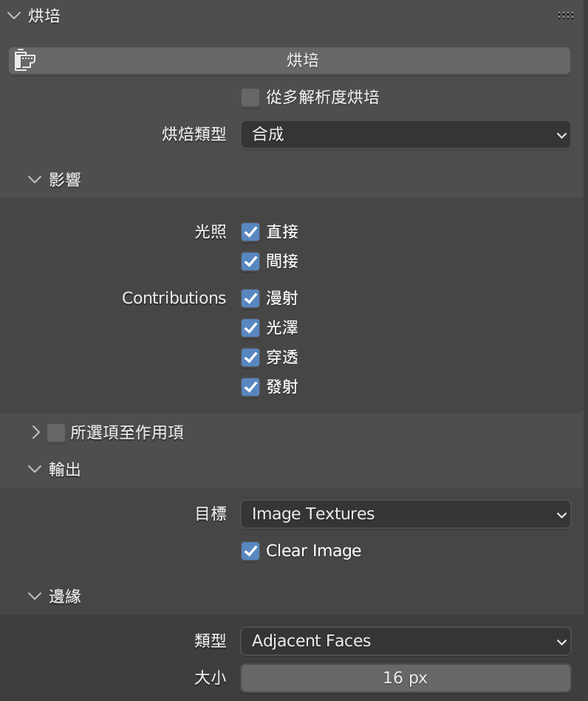
Task: Open the 類型 dropdown showing Adjacent Faces
Action: coord(406,640)
